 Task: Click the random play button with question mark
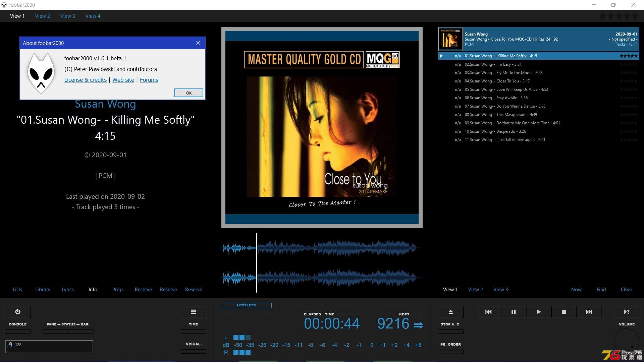pos(627,312)
